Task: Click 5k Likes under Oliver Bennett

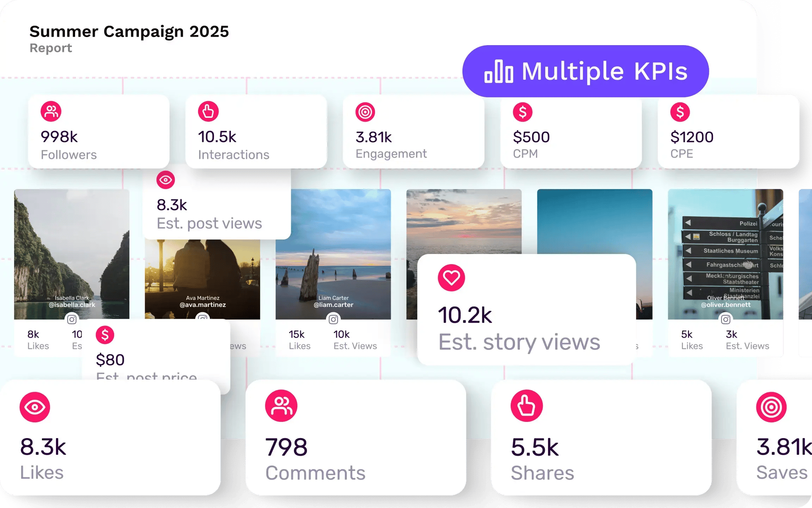Action: 692,340
